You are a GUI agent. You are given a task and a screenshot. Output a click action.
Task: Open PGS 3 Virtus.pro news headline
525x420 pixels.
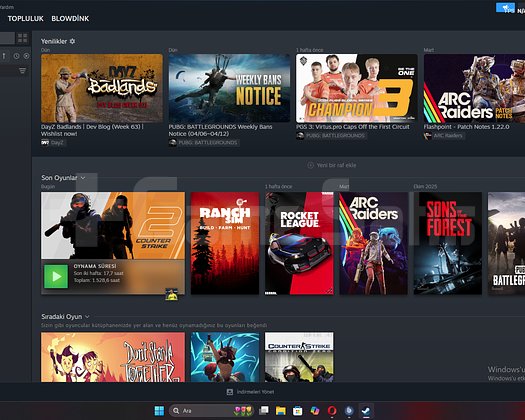pos(353,127)
